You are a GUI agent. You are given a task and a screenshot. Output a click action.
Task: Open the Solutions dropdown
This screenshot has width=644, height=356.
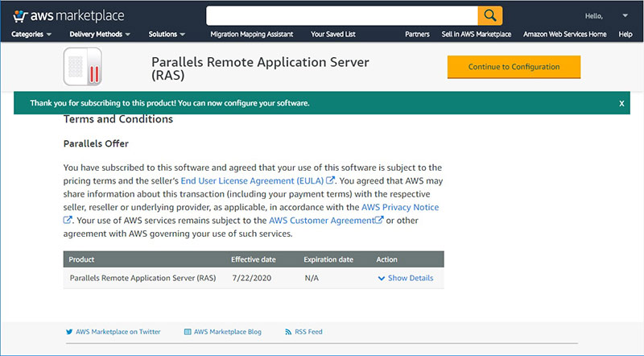click(x=167, y=34)
